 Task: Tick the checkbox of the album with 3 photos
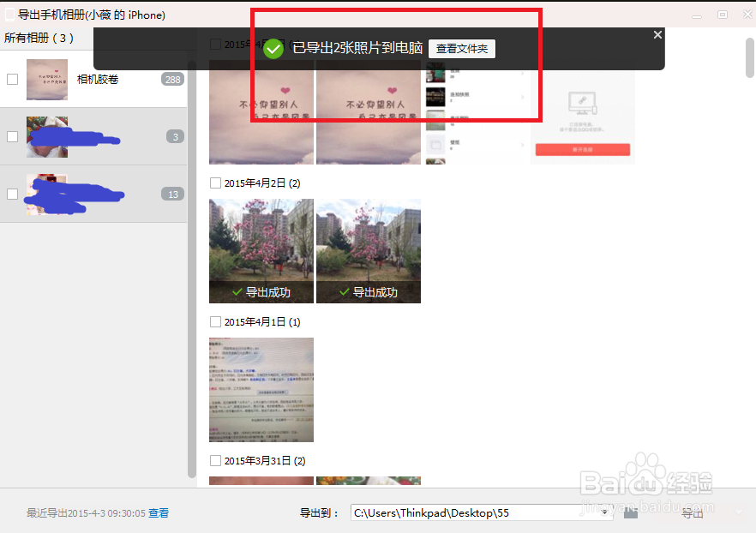pyautogui.click(x=13, y=136)
